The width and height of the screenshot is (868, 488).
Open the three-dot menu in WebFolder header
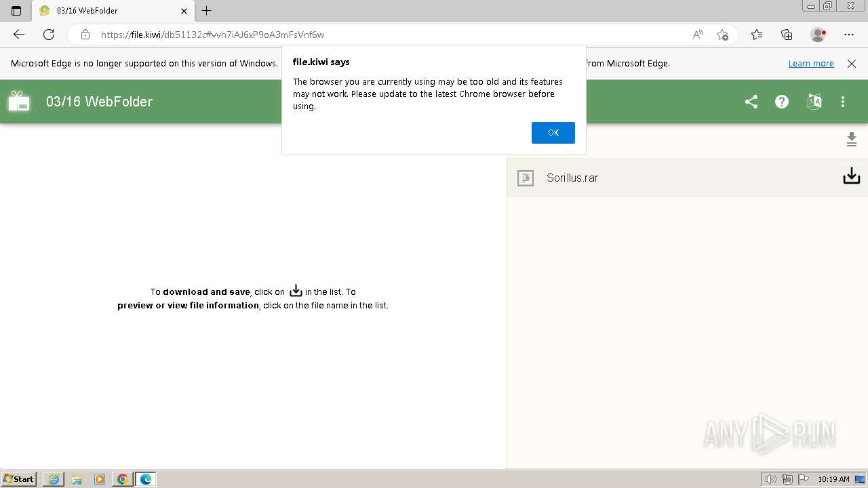(843, 102)
